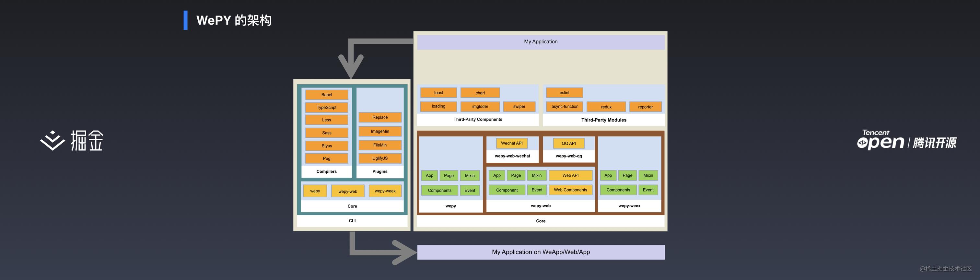The image size is (980, 280).
Task: Click Components box in the wepy-weex group
Action: click(x=618, y=190)
